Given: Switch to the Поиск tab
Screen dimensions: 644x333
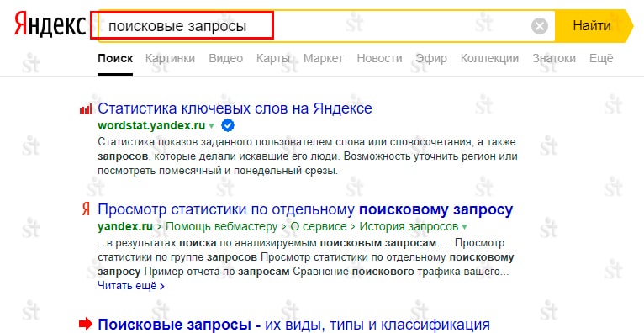Looking at the screenshot, I should click(115, 58).
